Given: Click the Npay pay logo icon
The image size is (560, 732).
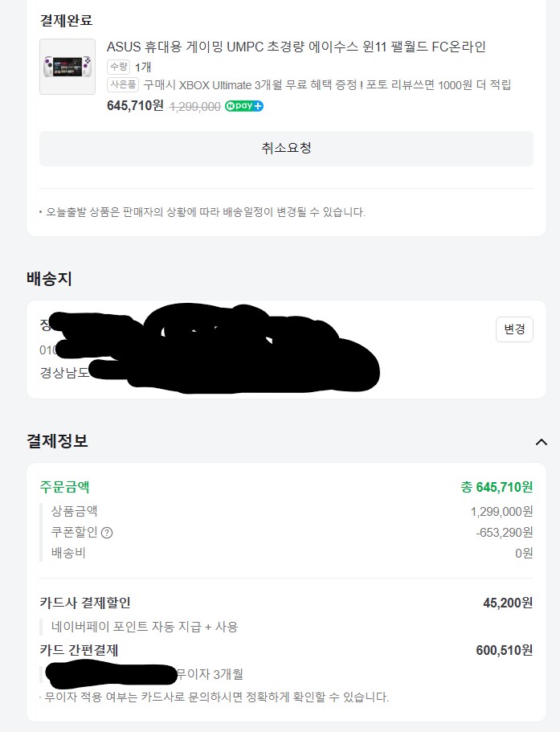Looking at the screenshot, I should pyautogui.click(x=245, y=105).
